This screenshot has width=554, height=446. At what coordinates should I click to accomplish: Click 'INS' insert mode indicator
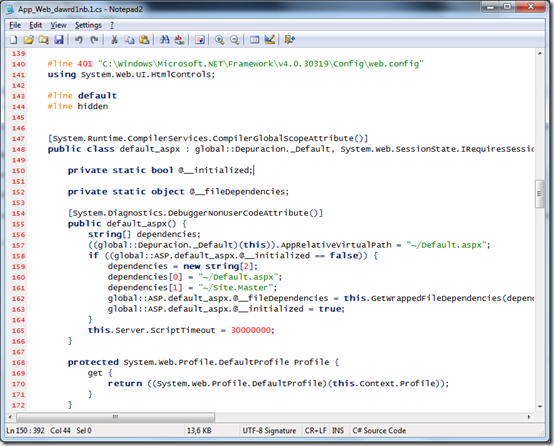(x=338, y=430)
